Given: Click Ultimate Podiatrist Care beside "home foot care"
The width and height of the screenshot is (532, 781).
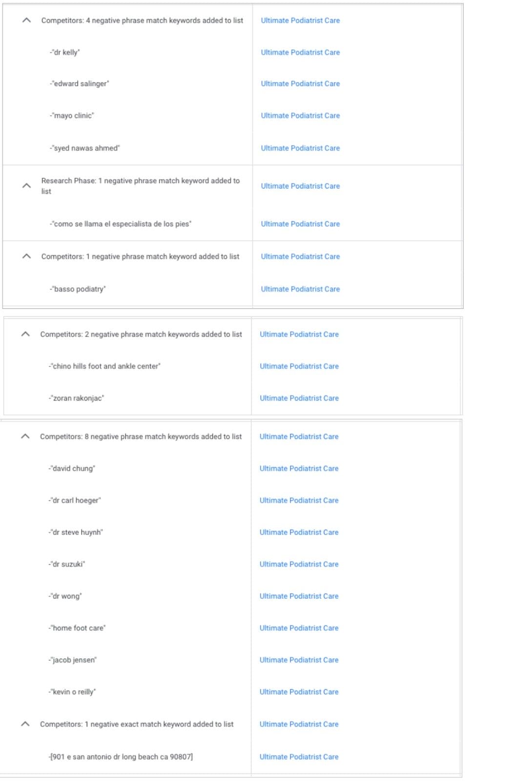Looking at the screenshot, I should point(299,628).
